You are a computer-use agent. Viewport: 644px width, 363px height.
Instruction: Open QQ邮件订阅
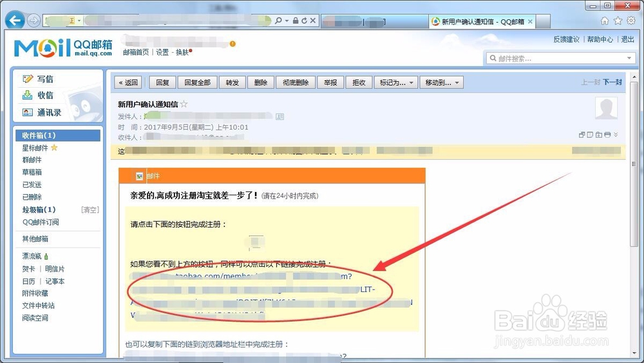40,222
